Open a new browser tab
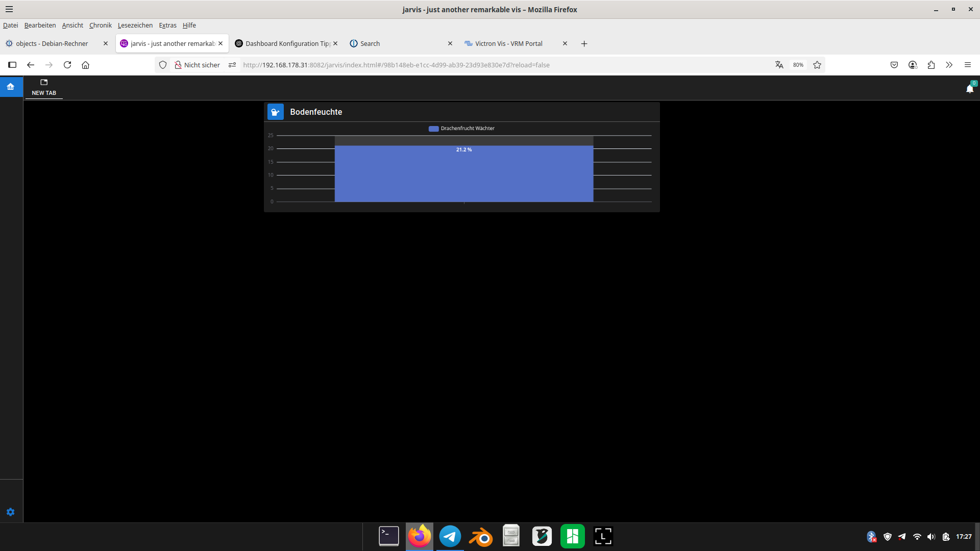980x551 pixels. 584,43
